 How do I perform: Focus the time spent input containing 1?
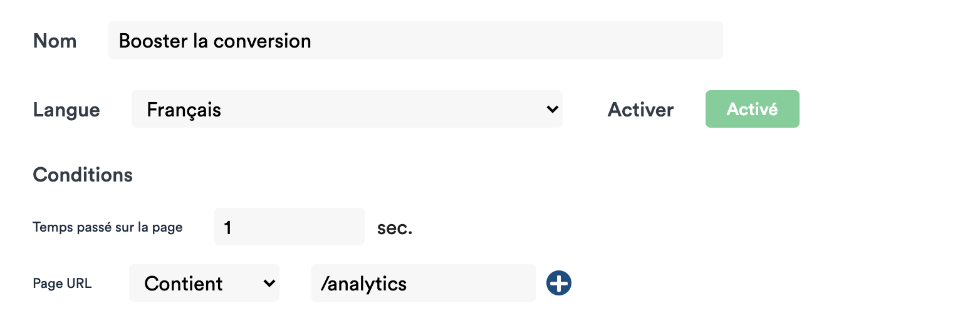click(289, 227)
